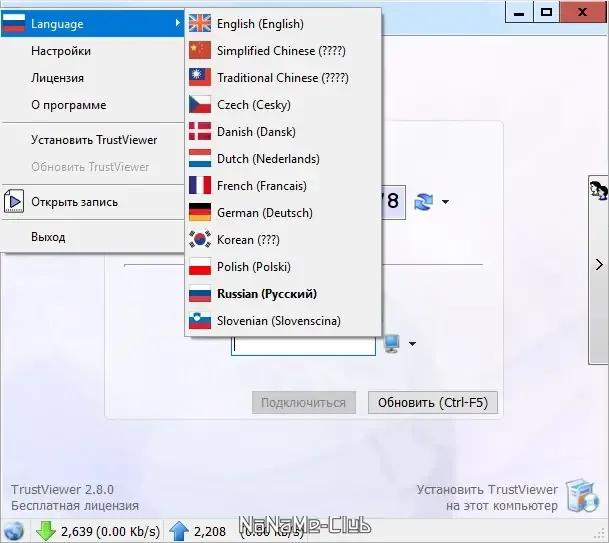Click the UK flag for English
This screenshot has height=543, width=609.
200,23
